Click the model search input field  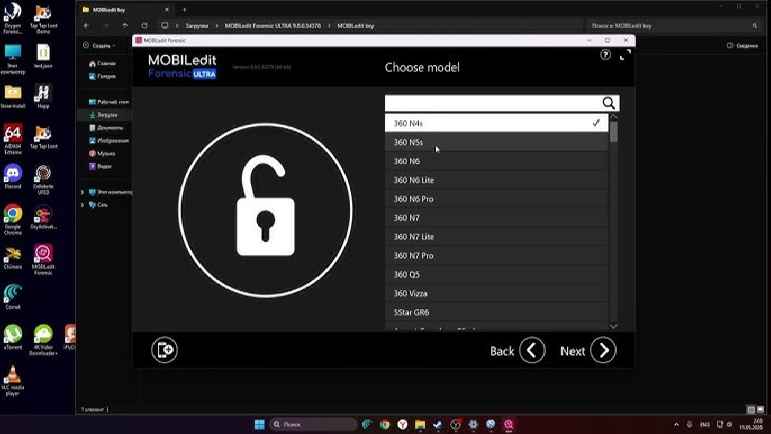[x=493, y=103]
